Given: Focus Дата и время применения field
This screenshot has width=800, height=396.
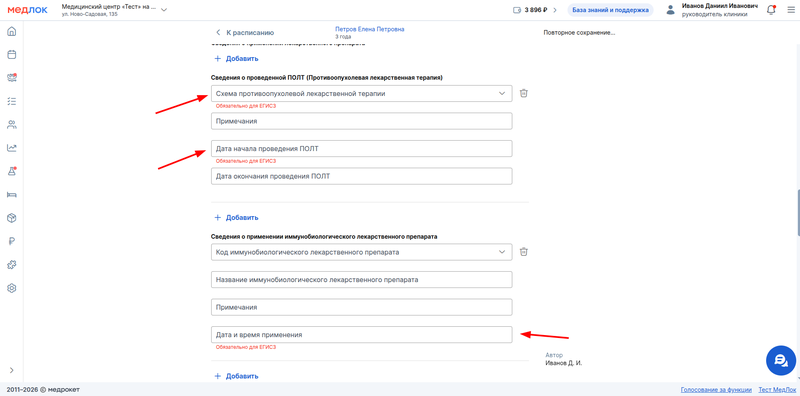Looking at the screenshot, I should (x=361, y=335).
